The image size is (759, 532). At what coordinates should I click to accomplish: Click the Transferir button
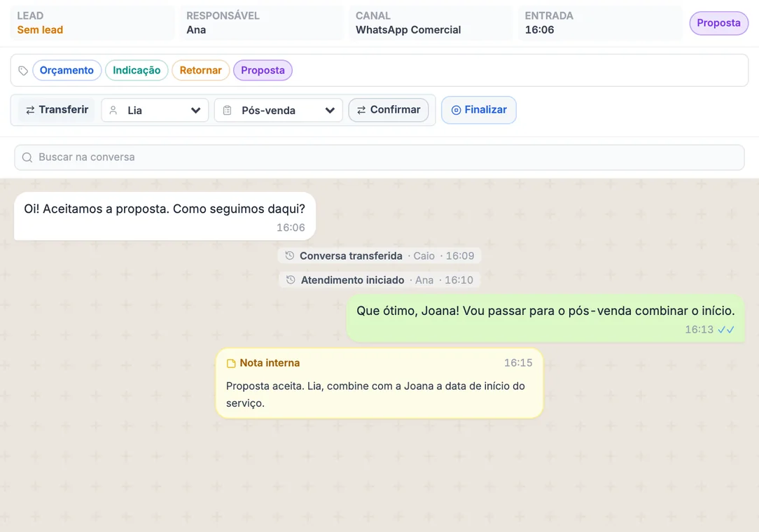(x=57, y=110)
